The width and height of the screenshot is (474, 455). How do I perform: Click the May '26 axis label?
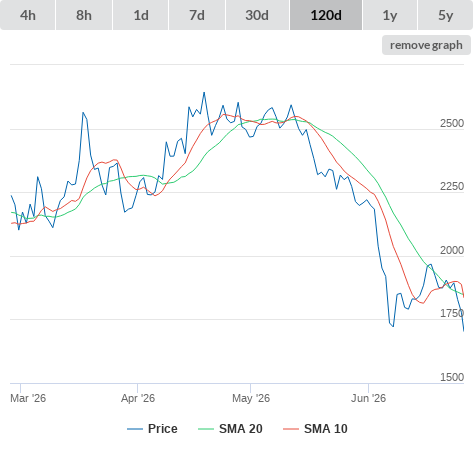[x=251, y=398]
